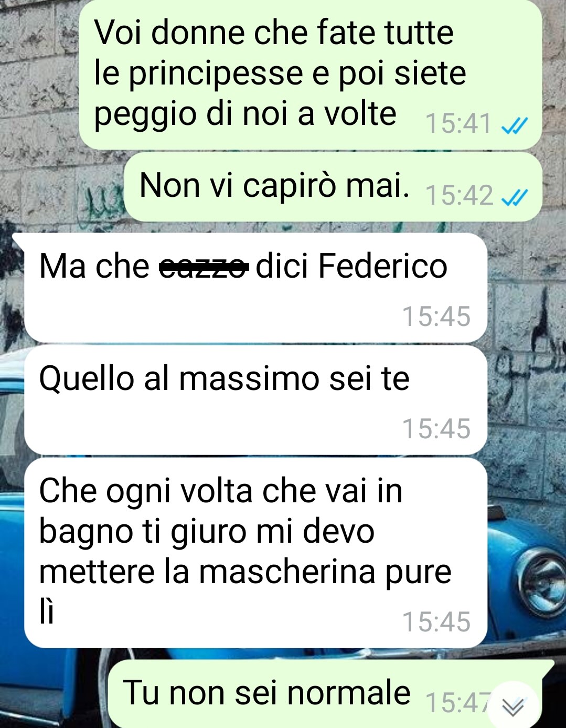The width and height of the screenshot is (566, 728).
Task: Tap the crossed-out word in the received message
Action: click(204, 267)
